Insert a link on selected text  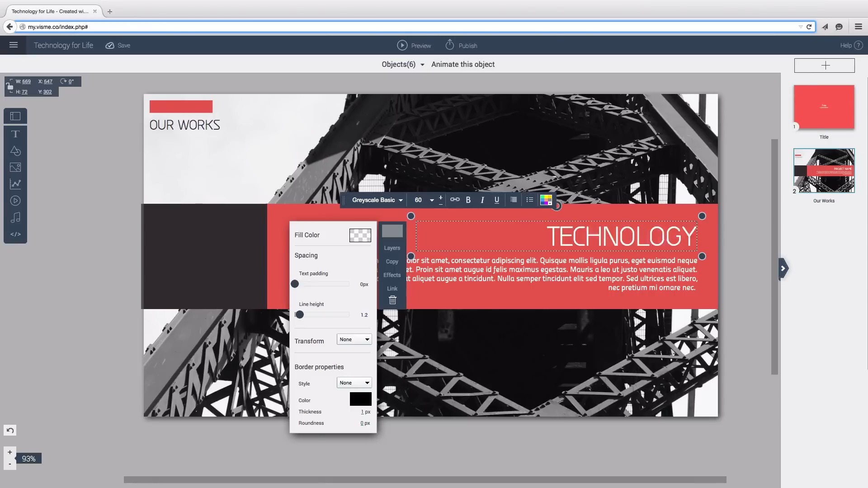pos(454,200)
